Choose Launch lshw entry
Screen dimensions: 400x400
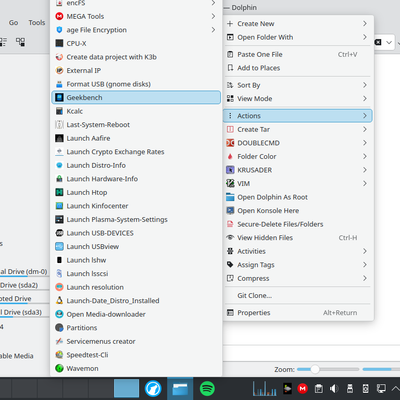click(136, 260)
